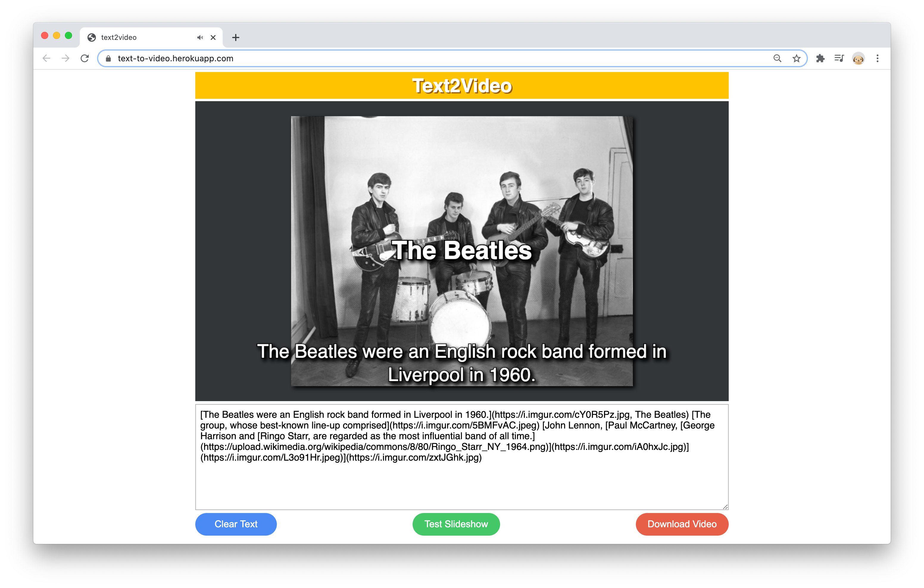Click the Clear Text button
The height and width of the screenshot is (588, 924).
coord(236,524)
